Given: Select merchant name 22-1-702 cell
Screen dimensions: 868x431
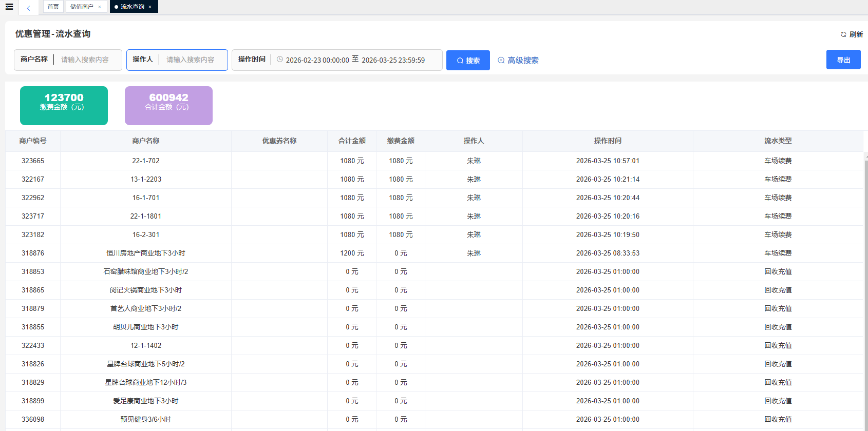Looking at the screenshot, I should coord(146,161).
